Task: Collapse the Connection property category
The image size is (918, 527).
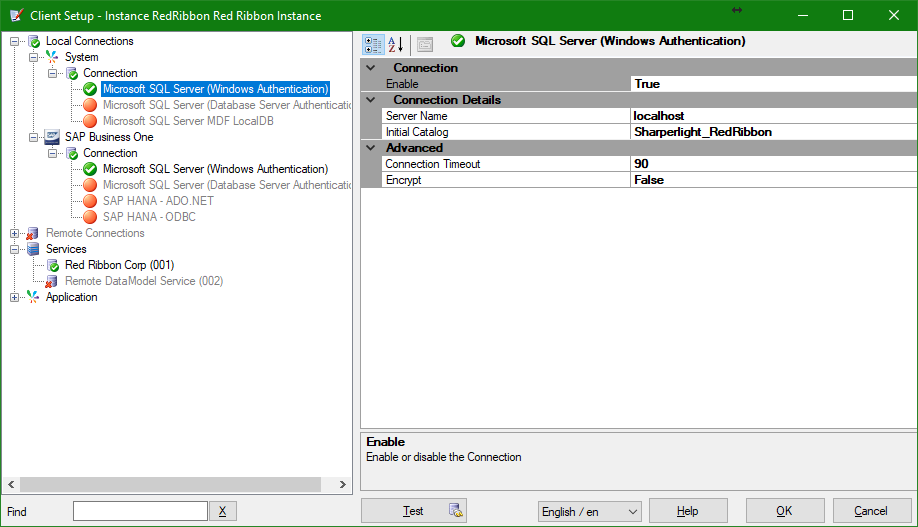Action: (x=371, y=67)
